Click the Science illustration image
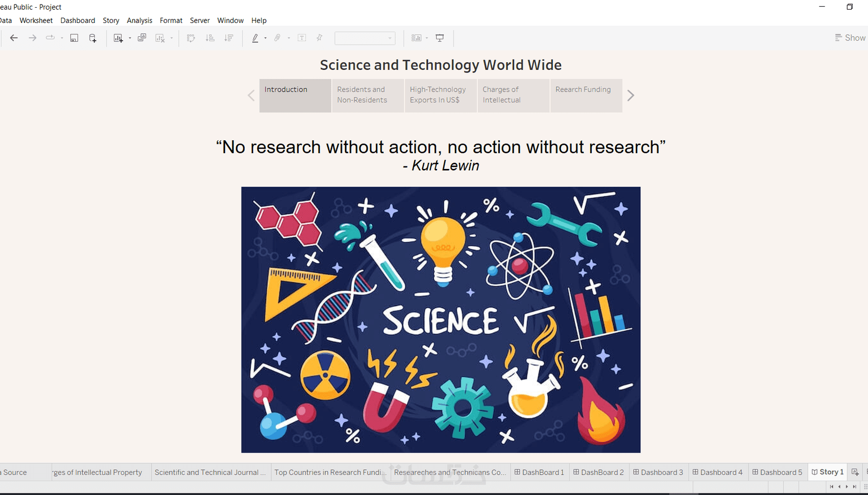Viewport: 868px width, 495px height. pyautogui.click(x=441, y=319)
